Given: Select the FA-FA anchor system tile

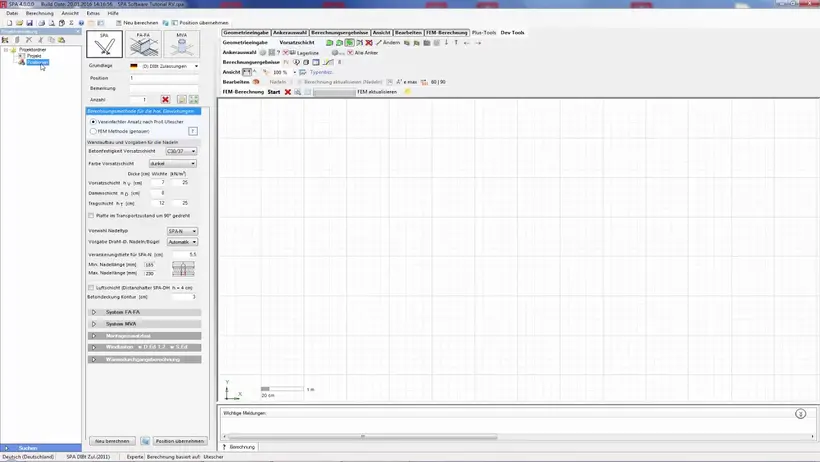Looking at the screenshot, I should [x=143, y=44].
